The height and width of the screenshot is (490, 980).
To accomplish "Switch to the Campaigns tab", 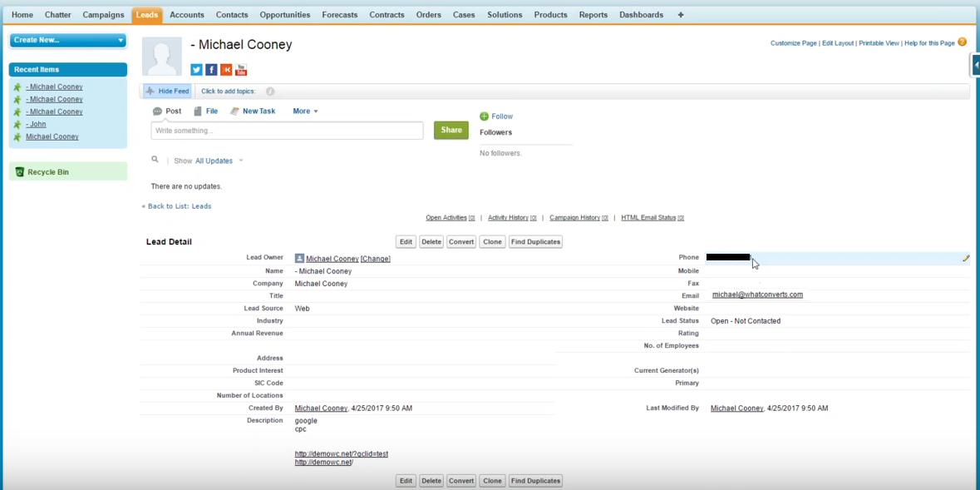I will (x=104, y=15).
